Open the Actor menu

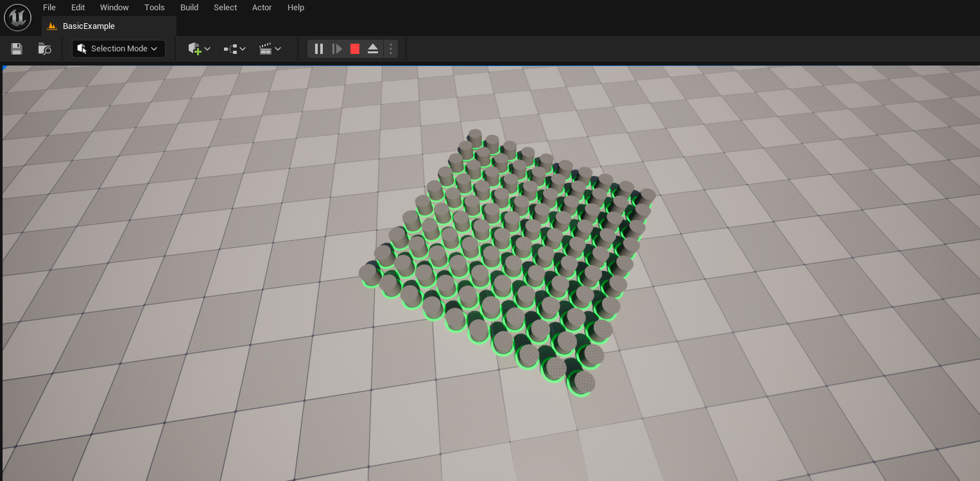click(x=262, y=7)
